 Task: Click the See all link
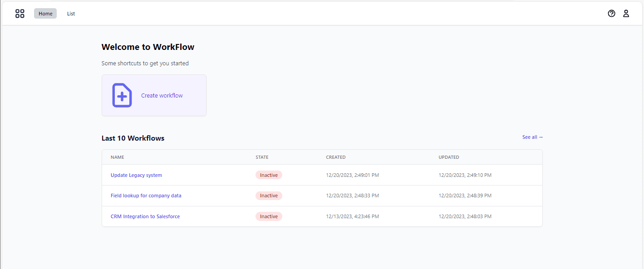click(532, 137)
